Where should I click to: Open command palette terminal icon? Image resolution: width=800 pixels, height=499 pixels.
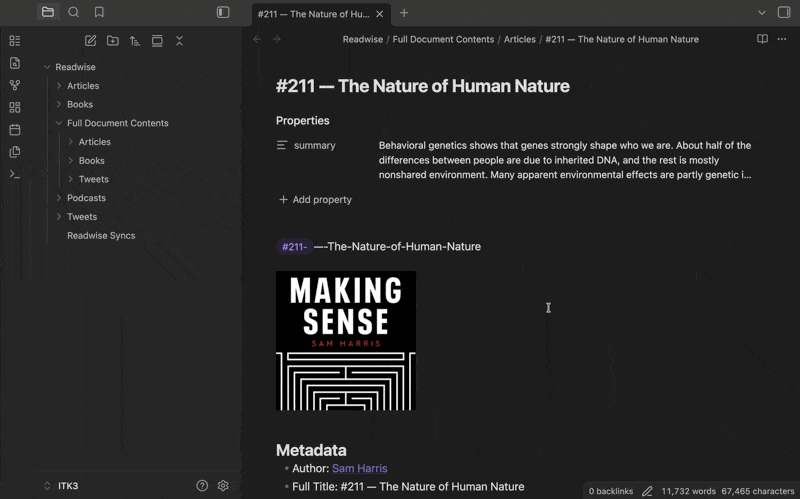pos(14,174)
